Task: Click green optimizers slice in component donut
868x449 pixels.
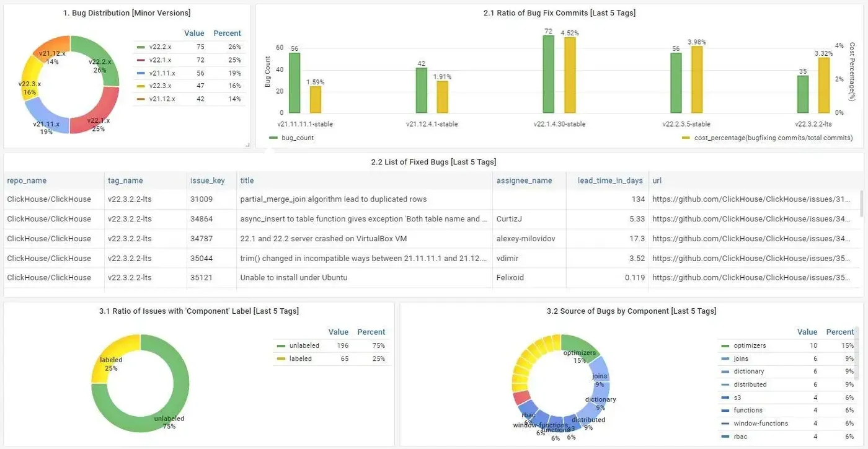Action: pos(580,348)
